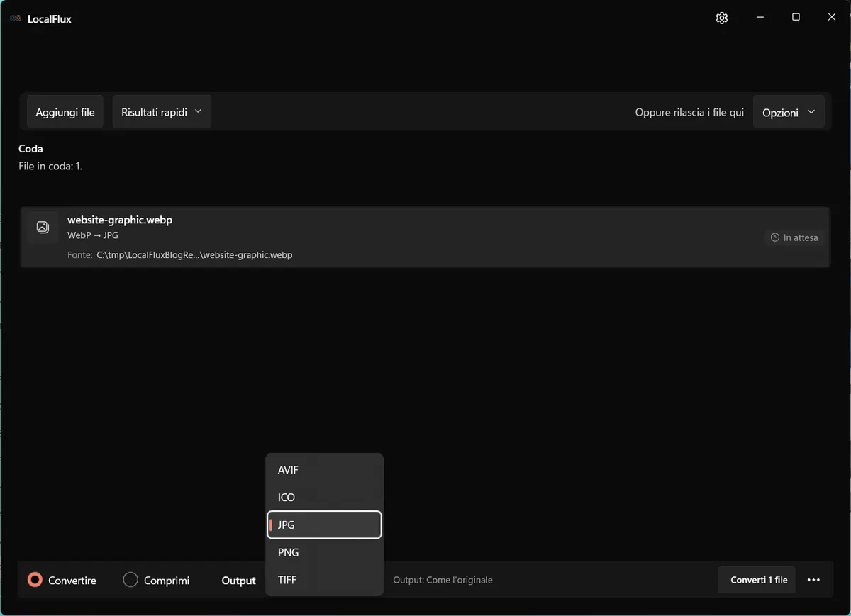Click the Converti 1 file button

click(x=759, y=580)
